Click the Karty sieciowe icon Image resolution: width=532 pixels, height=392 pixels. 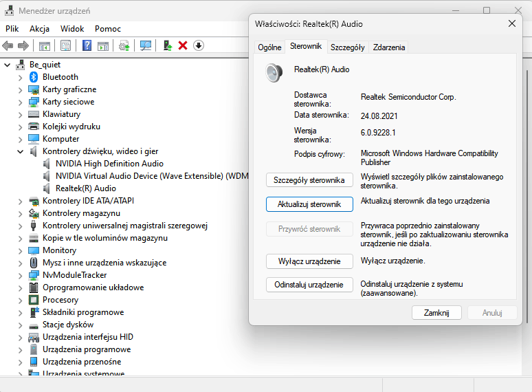(34, 102)
